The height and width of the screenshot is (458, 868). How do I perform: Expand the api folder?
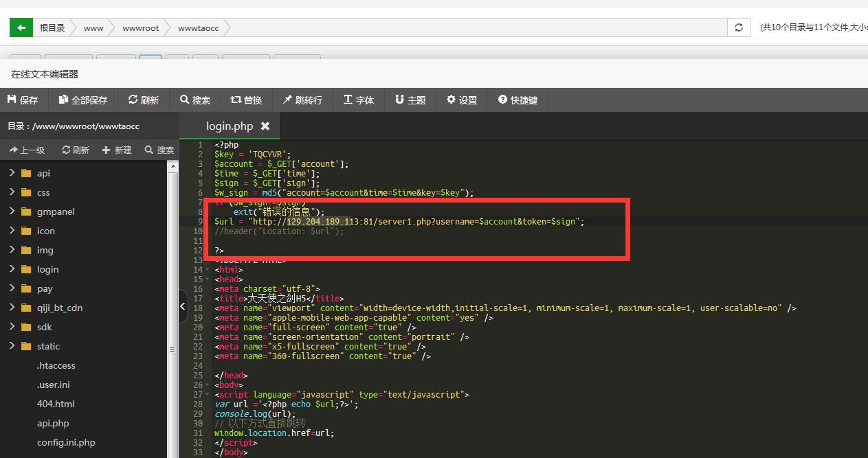pyautogui.click(x=12, y=173)
